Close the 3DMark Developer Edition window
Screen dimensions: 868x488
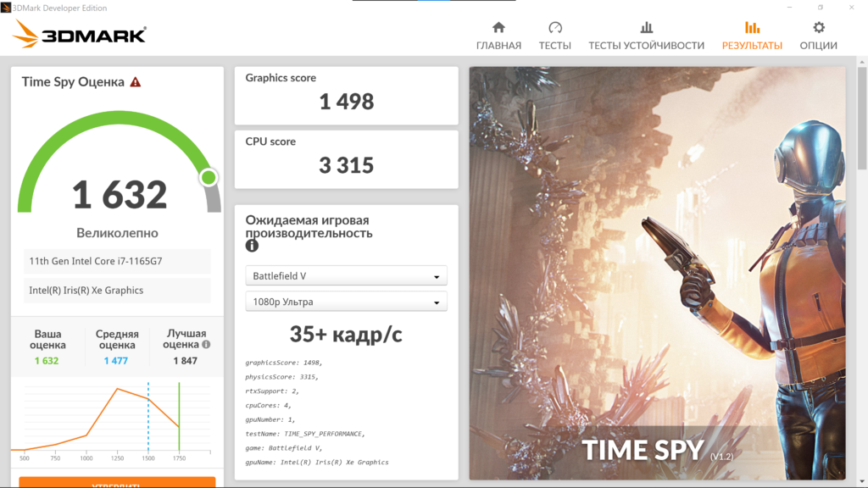(851, 7)
